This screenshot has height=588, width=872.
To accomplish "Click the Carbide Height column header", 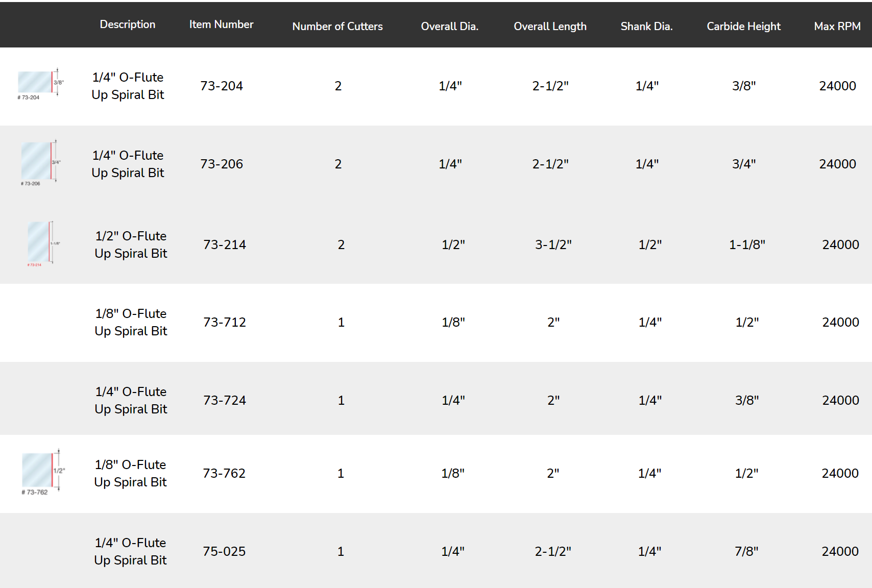I will tap(743, 27).
